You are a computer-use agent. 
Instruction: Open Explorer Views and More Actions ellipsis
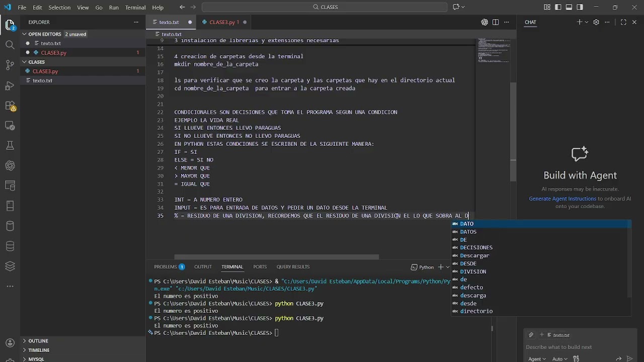[x=136, y=22]
